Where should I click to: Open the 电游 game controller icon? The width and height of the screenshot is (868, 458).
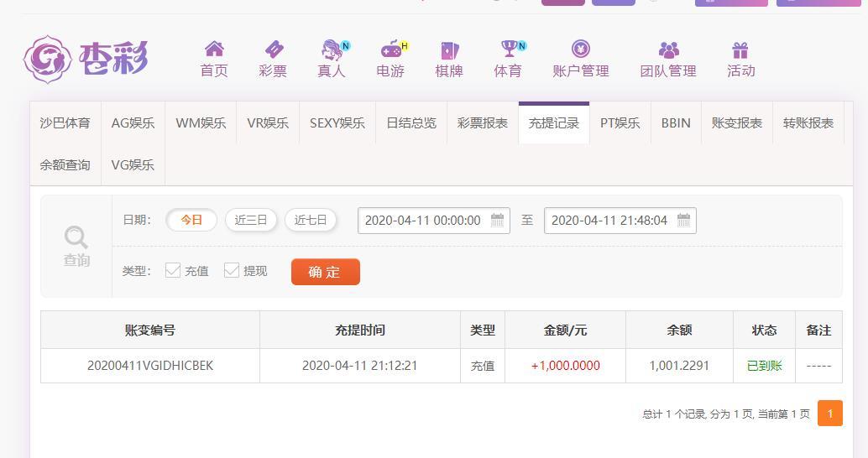click(x=391, y=49)
